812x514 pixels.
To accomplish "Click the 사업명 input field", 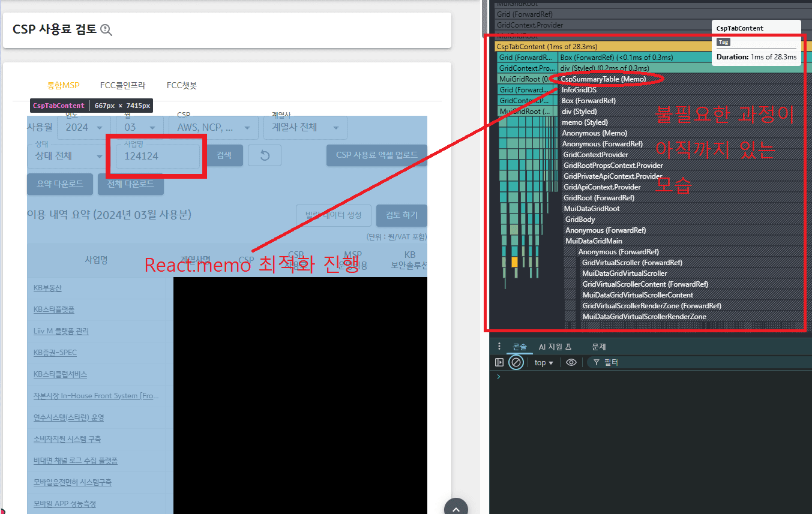I will (154, 156).
